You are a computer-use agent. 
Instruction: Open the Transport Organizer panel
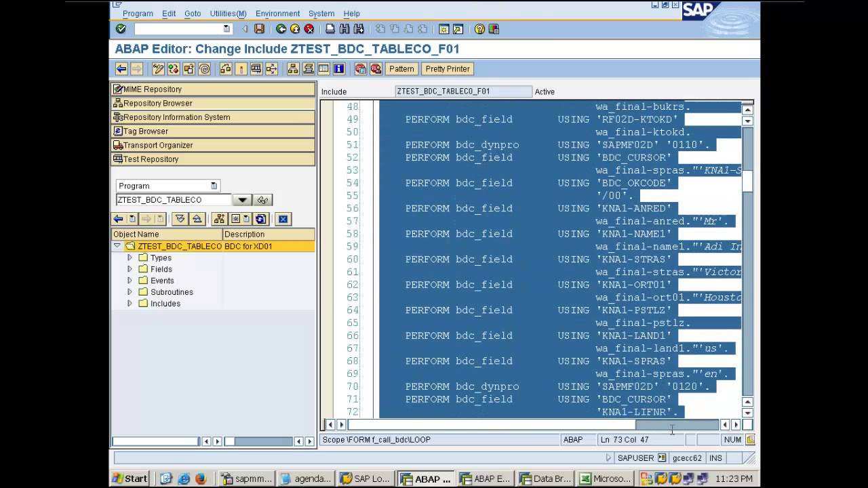coord(213,145)
